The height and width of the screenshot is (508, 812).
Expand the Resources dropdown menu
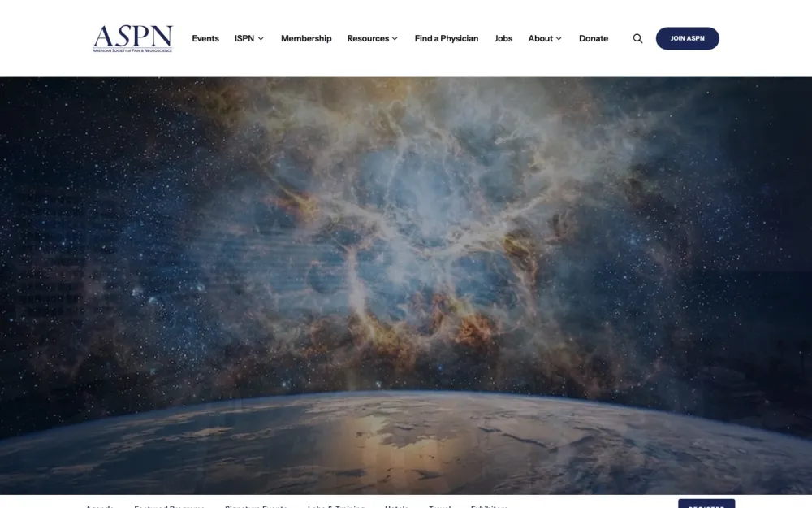pyautogui.click(x=373, y=38)
